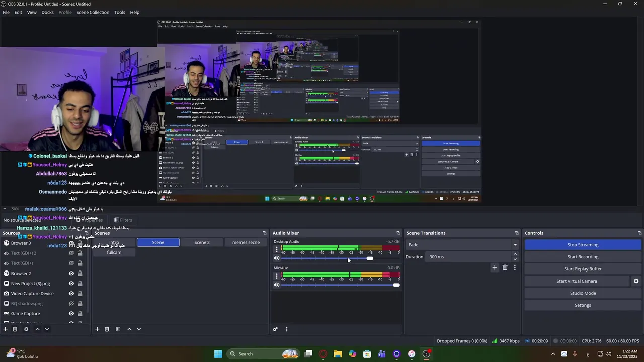This screenshot has height=362, width=644.
Task: Move source down in Sources toolbar
Action: tap(47, 329)
